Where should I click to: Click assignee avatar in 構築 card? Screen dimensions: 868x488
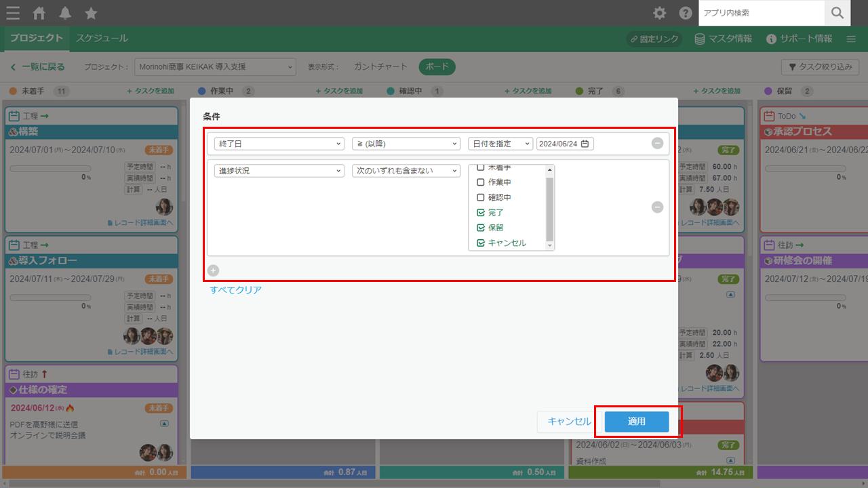click(164, 207)
